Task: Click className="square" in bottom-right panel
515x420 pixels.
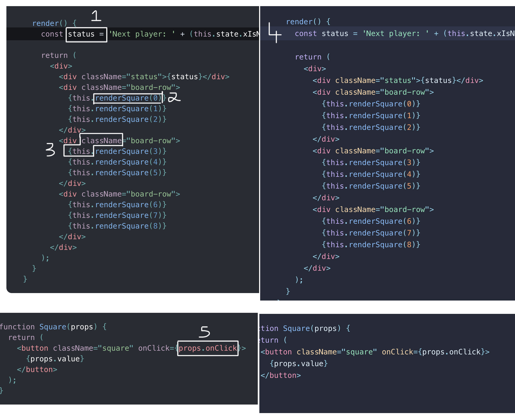Action: click(337, 352)
